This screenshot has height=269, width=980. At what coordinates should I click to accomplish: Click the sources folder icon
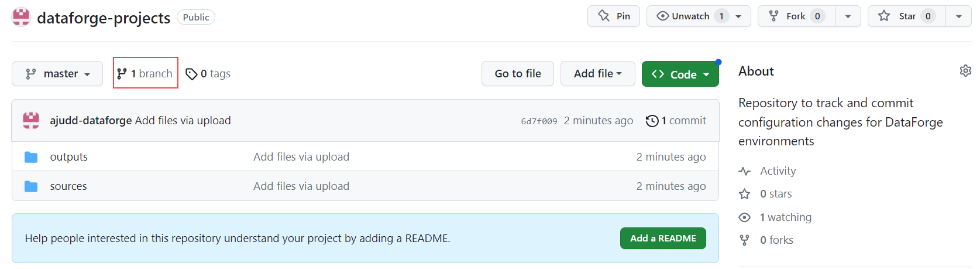(x=31, y=186)
